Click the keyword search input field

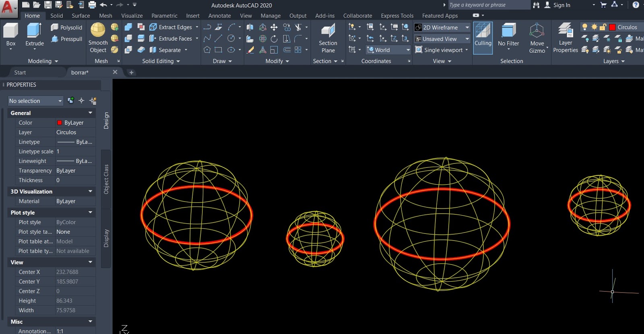[x=489, y=5]
